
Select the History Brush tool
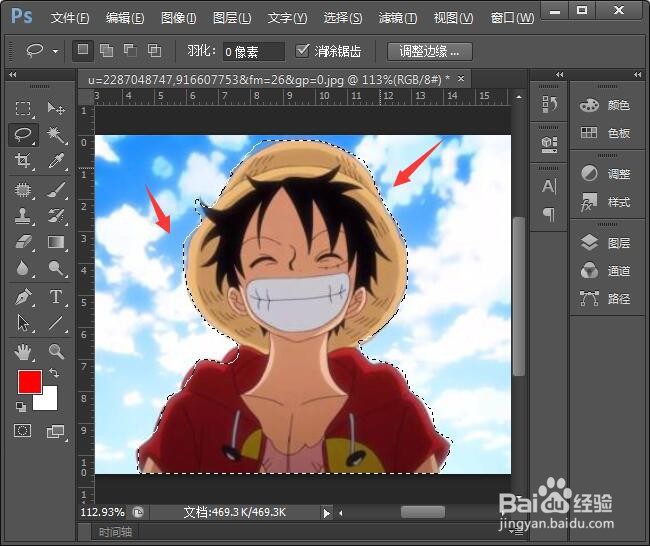[x=56, y=216]
